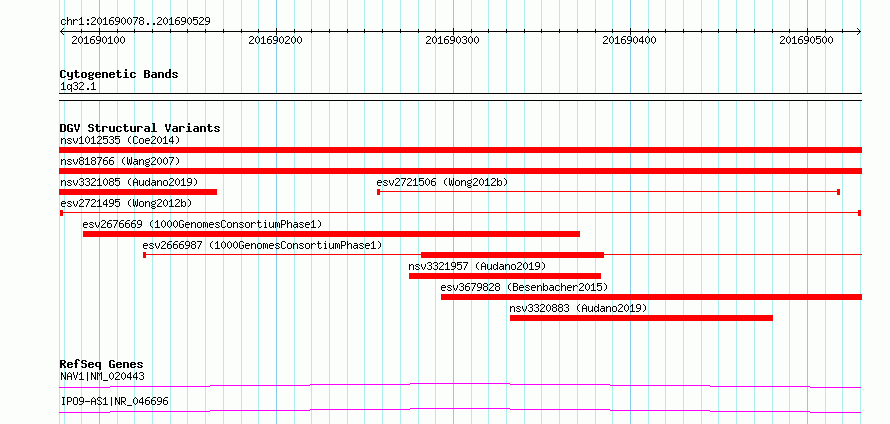Click the esv3679828 (Besenbacher2015) variant bar

point(652,297)
